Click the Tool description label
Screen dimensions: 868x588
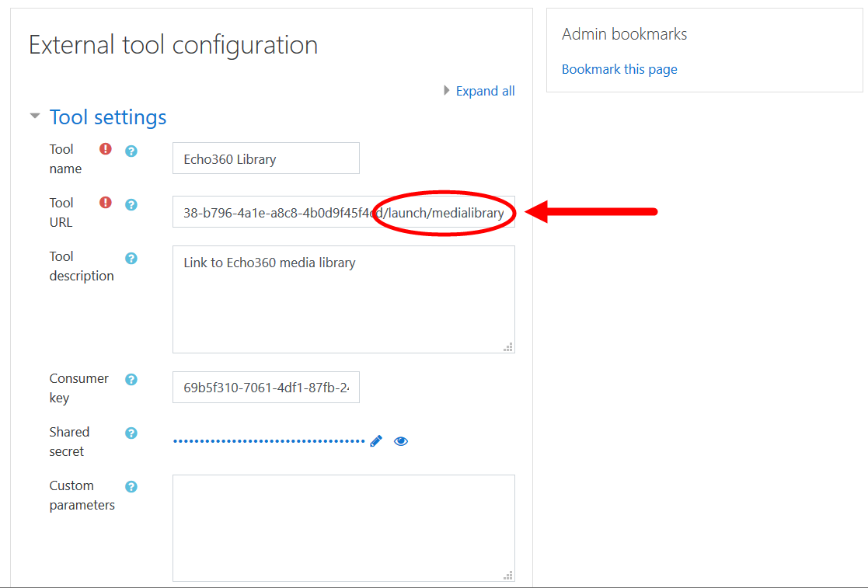click(82, 266)
